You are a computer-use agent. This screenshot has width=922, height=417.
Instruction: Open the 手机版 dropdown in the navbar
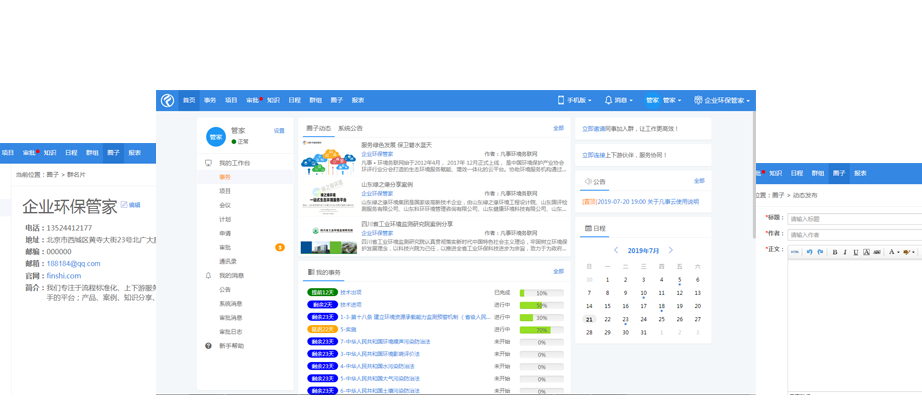(574, 100)
